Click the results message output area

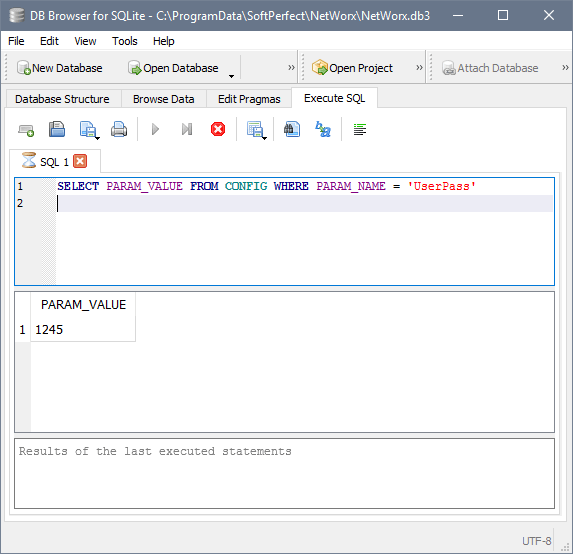[284, 473]
